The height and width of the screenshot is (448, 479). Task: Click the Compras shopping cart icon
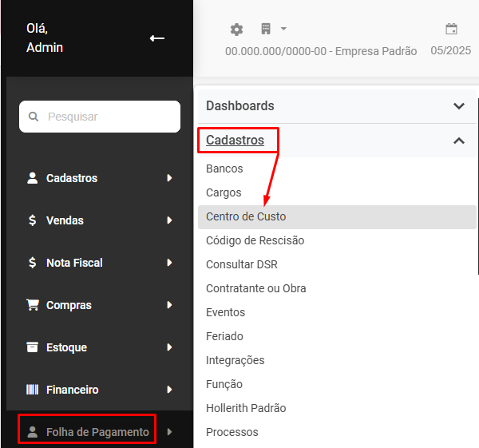pos(33,305)
